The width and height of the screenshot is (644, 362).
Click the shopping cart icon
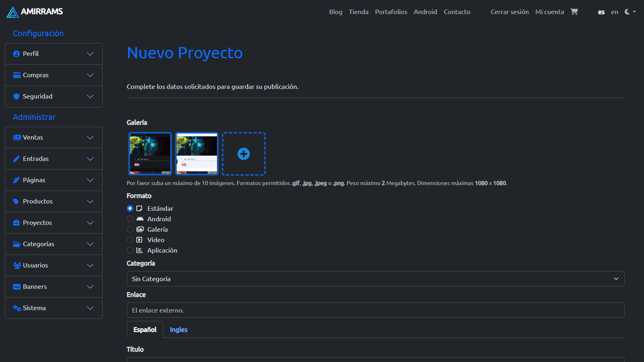pos(574,12)
